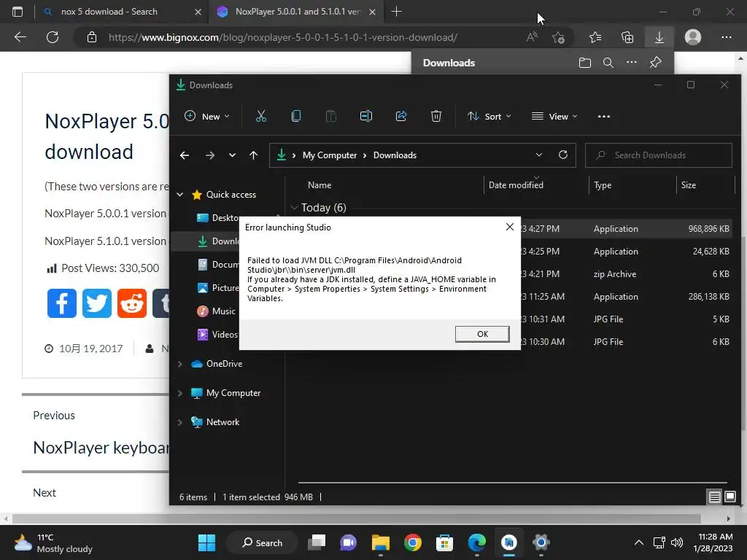Image resolution: width=747 pixels, height=560 pixels.
Task: Open Google Chrome from taskbar
Action: (x=413, y=542)
